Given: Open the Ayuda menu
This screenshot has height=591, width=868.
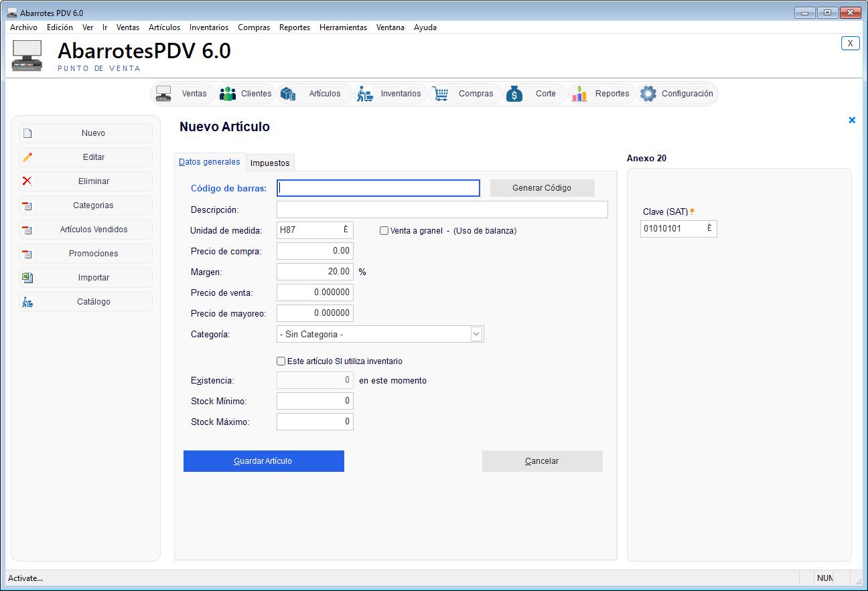Looking at the screenshot, I should [x=425, y=27].
